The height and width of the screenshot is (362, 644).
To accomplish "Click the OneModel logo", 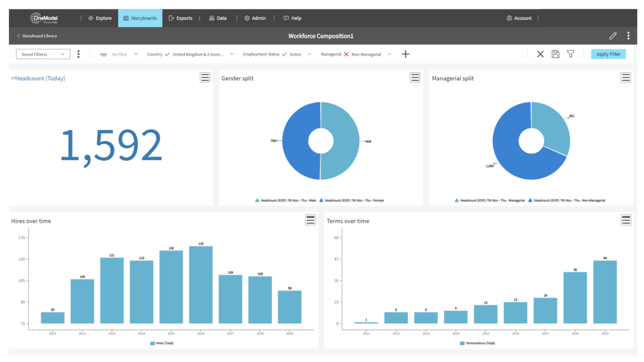I will click(44, 18).
